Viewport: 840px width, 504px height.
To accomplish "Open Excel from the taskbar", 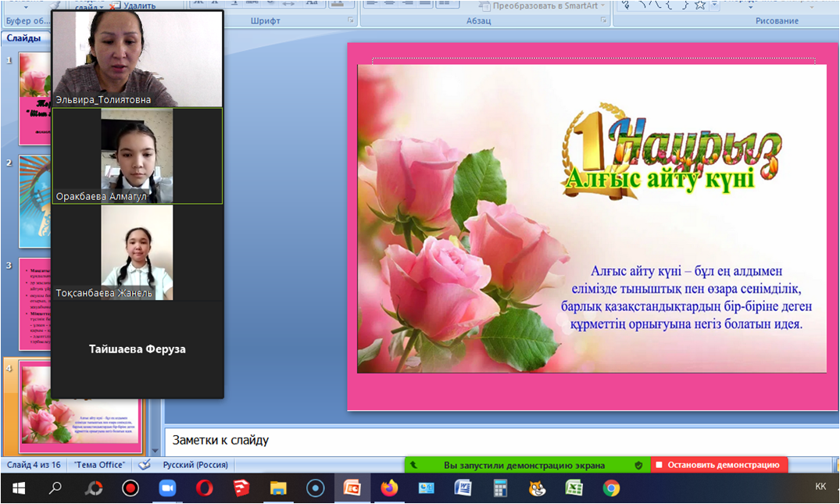I will pos(574,488).
